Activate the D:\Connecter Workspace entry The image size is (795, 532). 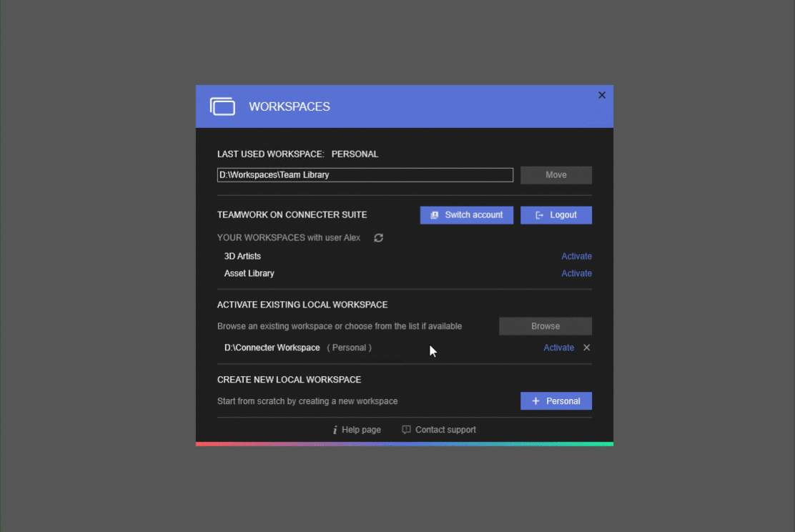click(559, 348)
